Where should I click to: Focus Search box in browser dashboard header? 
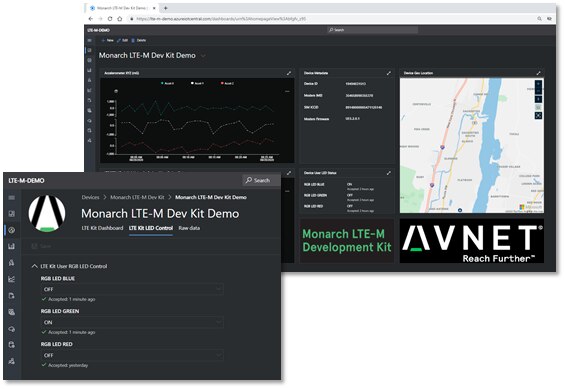pos(373,30)
